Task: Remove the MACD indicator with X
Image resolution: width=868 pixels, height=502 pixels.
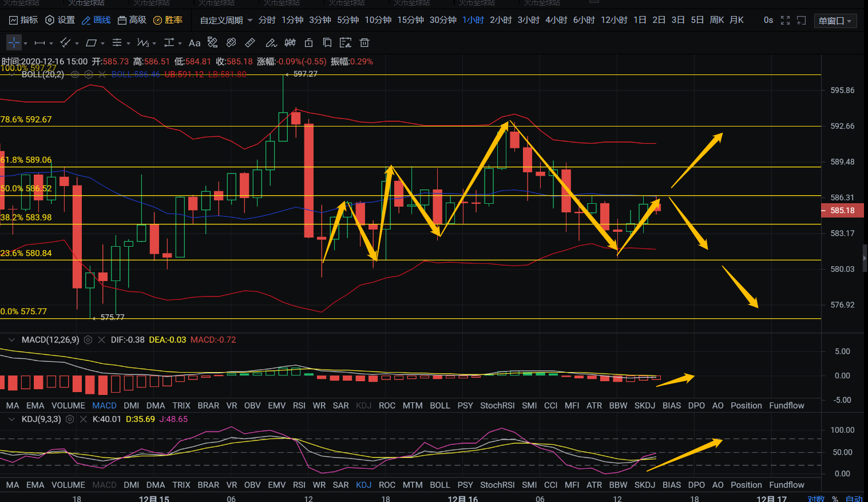Action: click(101, 340)
